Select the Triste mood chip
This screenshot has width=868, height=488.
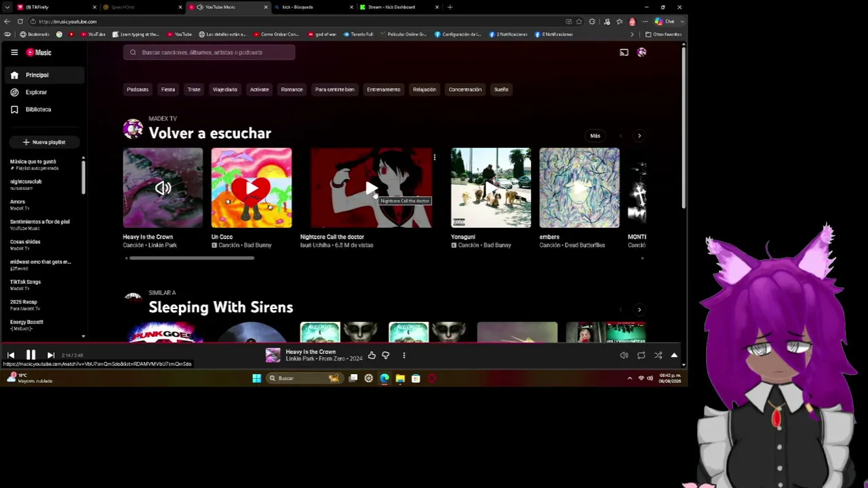click(194, 89)
